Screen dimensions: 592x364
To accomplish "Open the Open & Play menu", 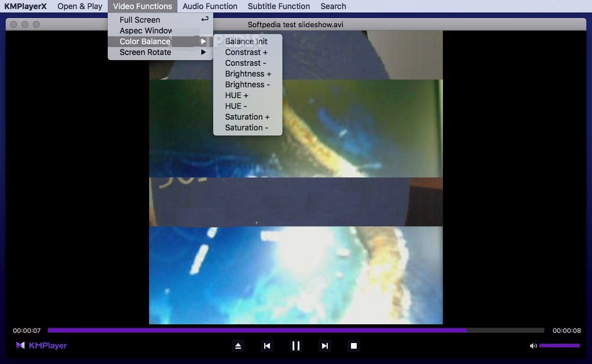I will coord(79,6).
